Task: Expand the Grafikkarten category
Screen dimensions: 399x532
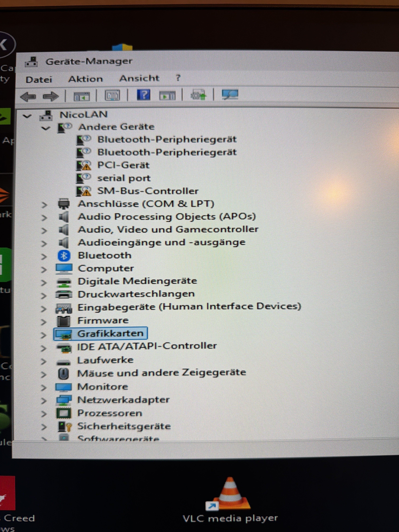Action: coord(44,335)
